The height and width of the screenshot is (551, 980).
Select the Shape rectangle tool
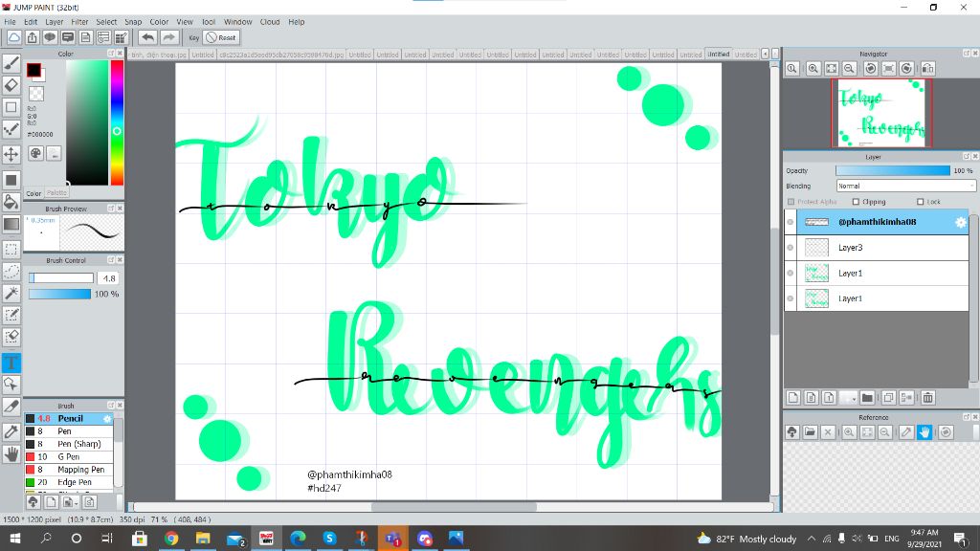pos(11,107)
